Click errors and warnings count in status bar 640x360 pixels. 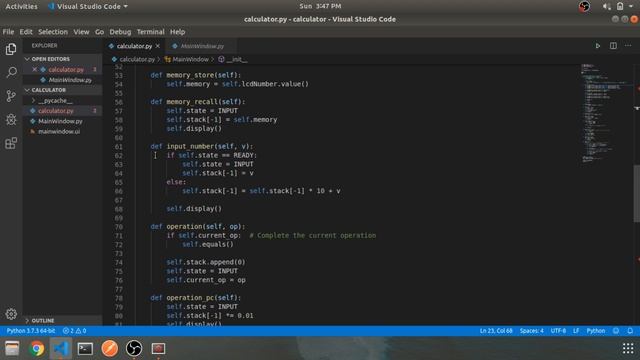pyautogui.click(x=74, y=331)
